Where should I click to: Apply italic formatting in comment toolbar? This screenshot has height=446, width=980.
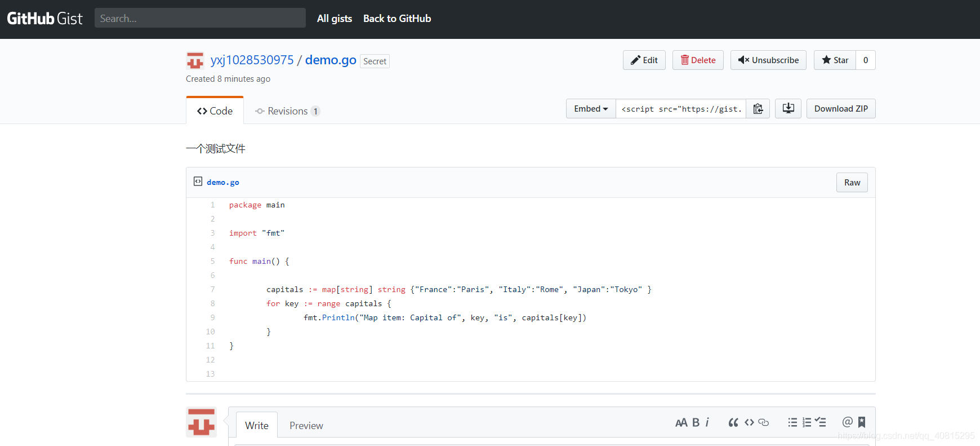(707, 422)
